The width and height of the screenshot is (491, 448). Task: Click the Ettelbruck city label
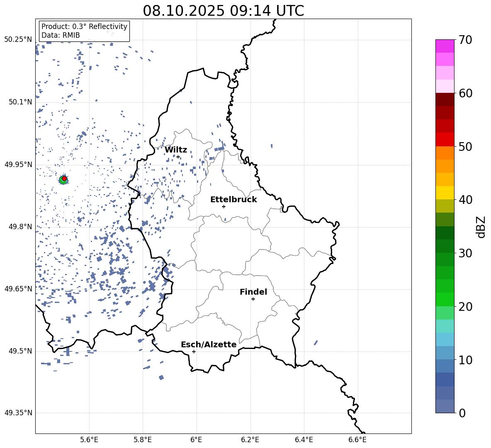coord(233,200)
